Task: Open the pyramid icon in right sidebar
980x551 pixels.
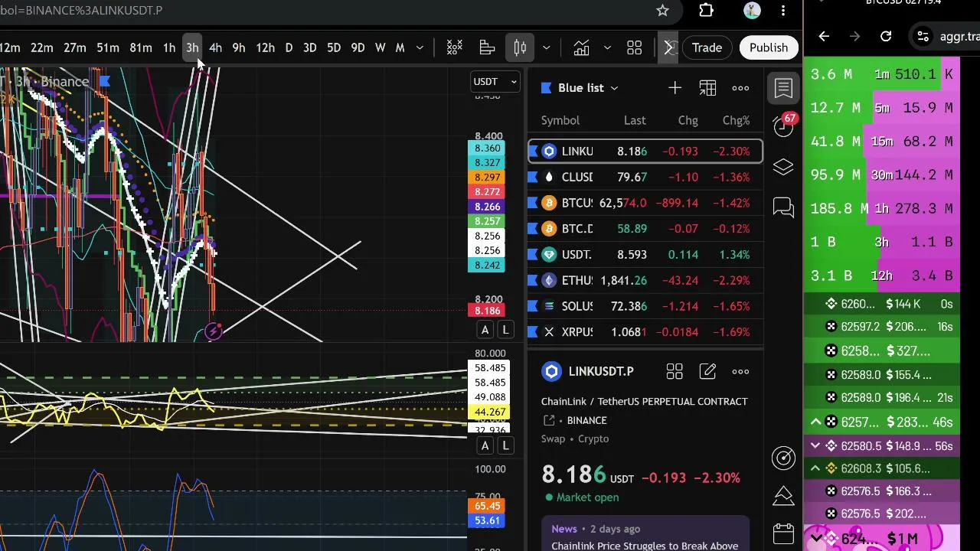Action: [783, 495]
